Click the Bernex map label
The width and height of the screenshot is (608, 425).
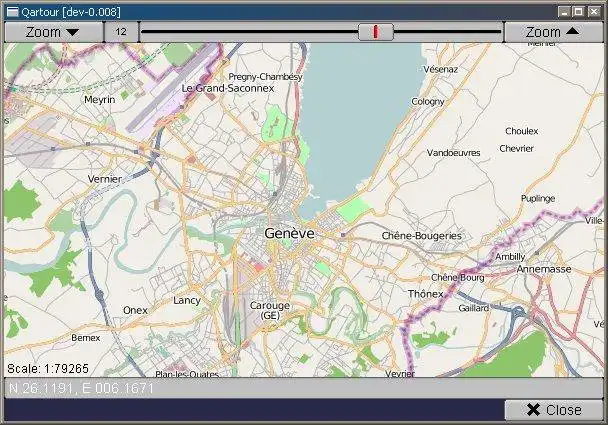coord(86,338)
